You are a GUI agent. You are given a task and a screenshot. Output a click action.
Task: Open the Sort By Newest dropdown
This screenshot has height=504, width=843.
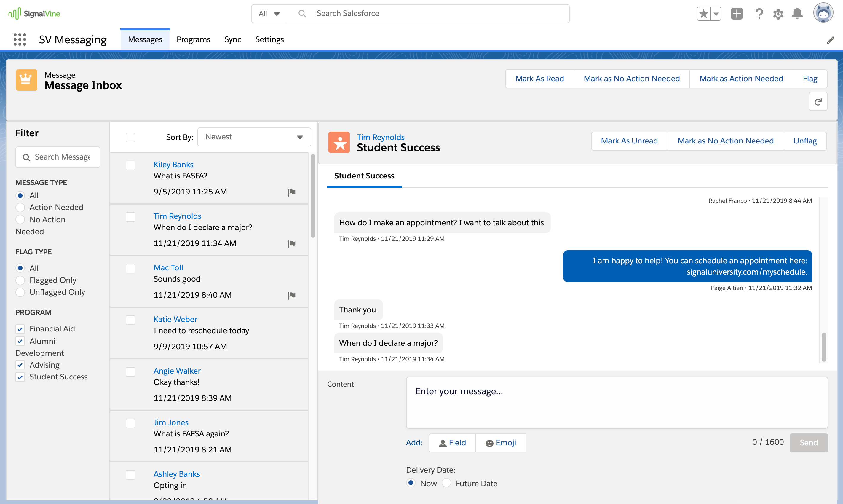tap(254, 137)
